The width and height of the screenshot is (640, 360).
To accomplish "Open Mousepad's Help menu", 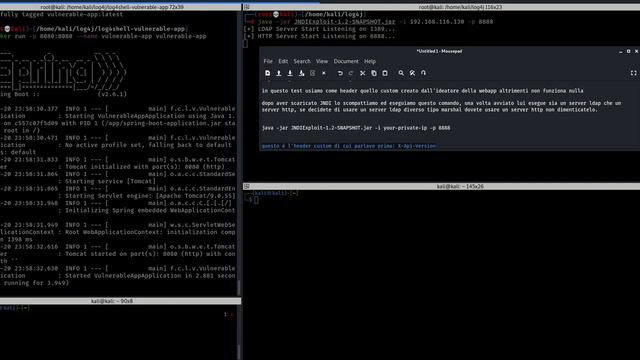I will click(x=370, y=61).
